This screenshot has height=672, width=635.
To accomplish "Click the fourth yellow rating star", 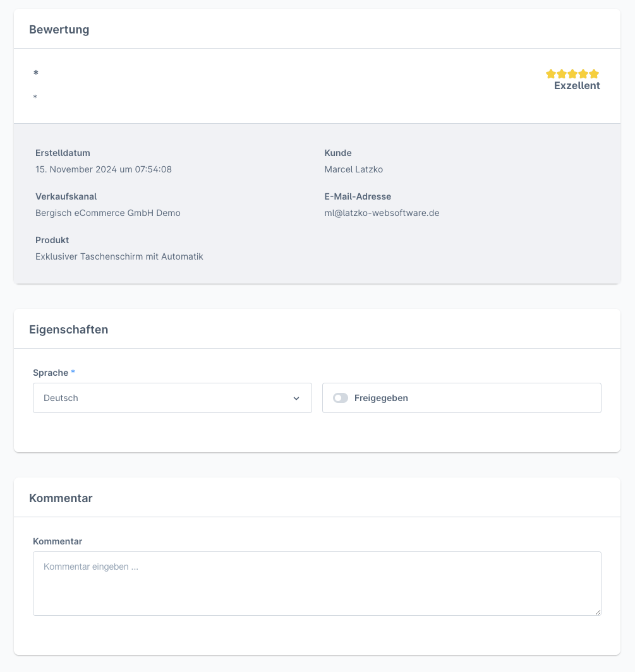I will point(583,74).
